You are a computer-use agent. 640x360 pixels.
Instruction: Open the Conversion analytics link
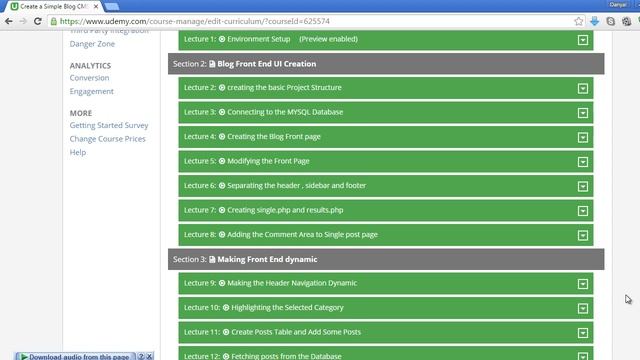(x=89, y=78)
